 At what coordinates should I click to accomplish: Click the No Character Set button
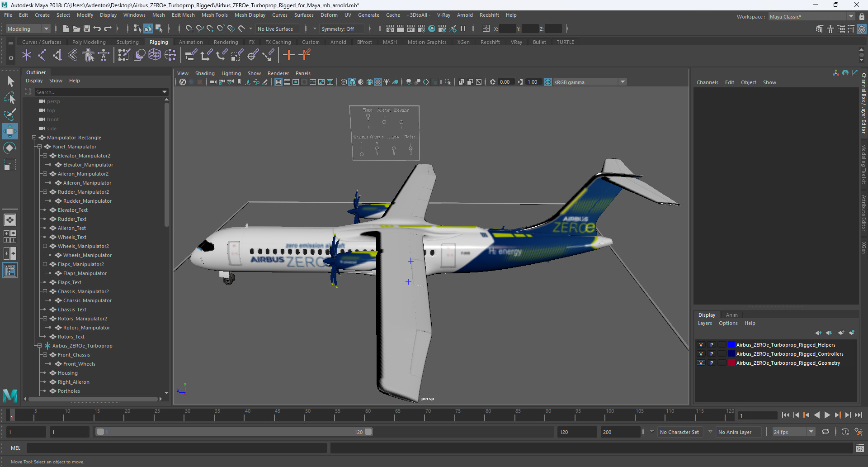tap(679, 432)
